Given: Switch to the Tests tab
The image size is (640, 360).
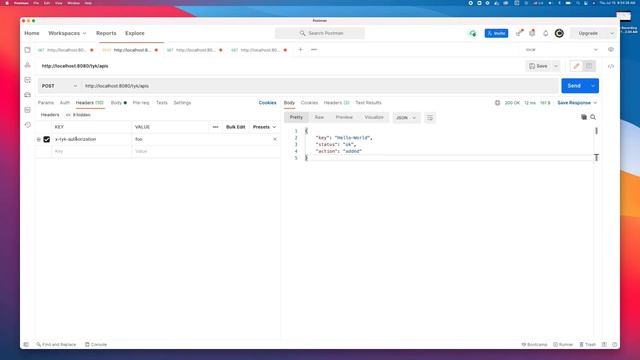Looking at the screenshot, I should [162, 103].
